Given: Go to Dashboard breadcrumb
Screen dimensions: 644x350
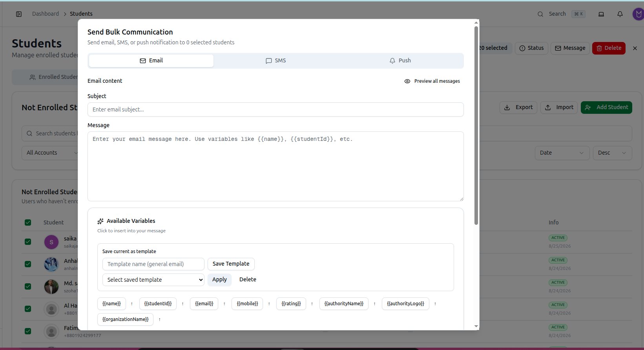Looking at the screenshot, I should click(x=46, y=14).
